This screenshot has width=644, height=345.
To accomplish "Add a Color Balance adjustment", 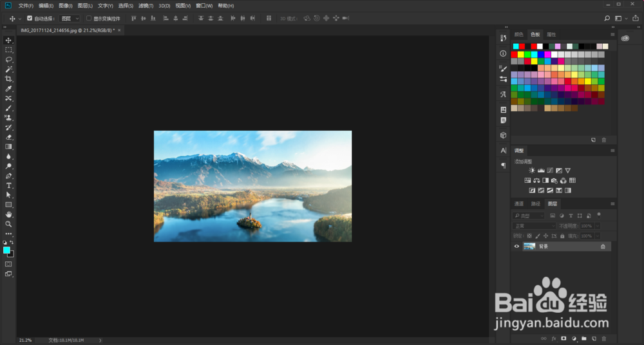I will [x=536, y=180].
